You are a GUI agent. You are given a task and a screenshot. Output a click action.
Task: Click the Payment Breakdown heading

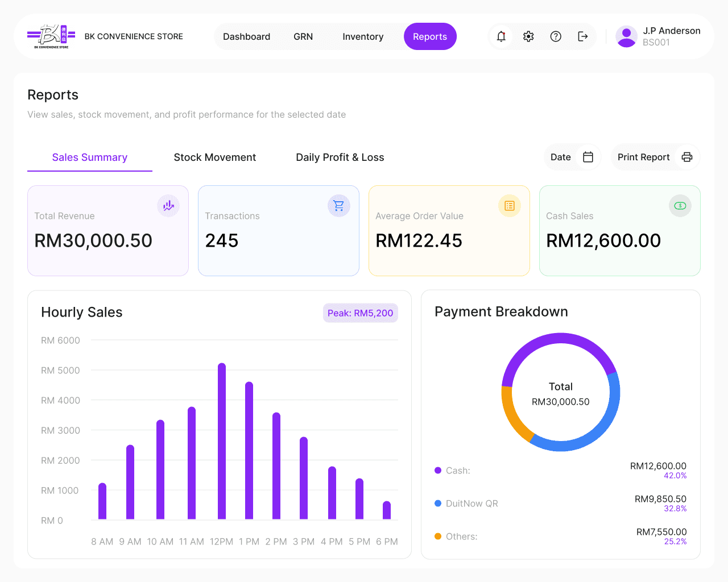tap(501, 311)
